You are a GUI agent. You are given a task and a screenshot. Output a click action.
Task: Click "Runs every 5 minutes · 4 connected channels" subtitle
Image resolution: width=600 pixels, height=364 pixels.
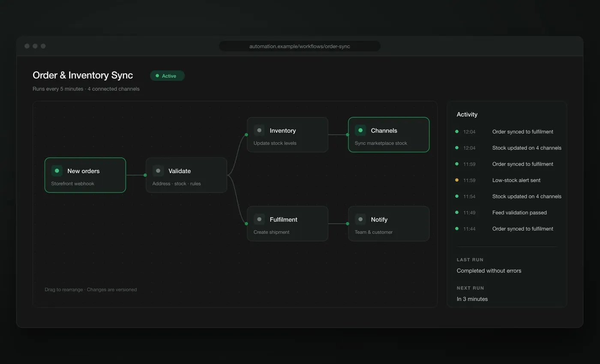(86, 89)
